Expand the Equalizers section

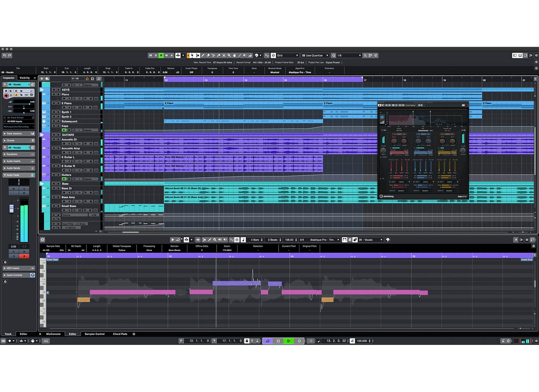(19, 154)
